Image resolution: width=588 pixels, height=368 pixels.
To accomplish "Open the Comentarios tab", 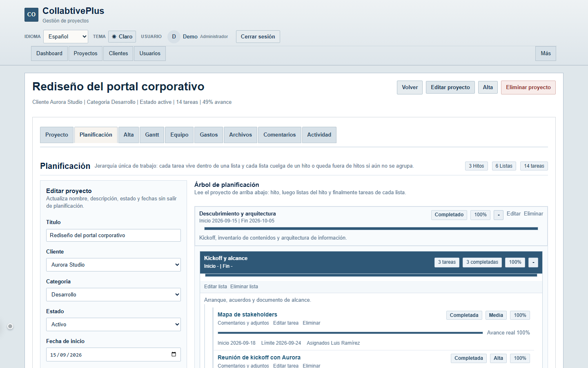I will point(280,135).
